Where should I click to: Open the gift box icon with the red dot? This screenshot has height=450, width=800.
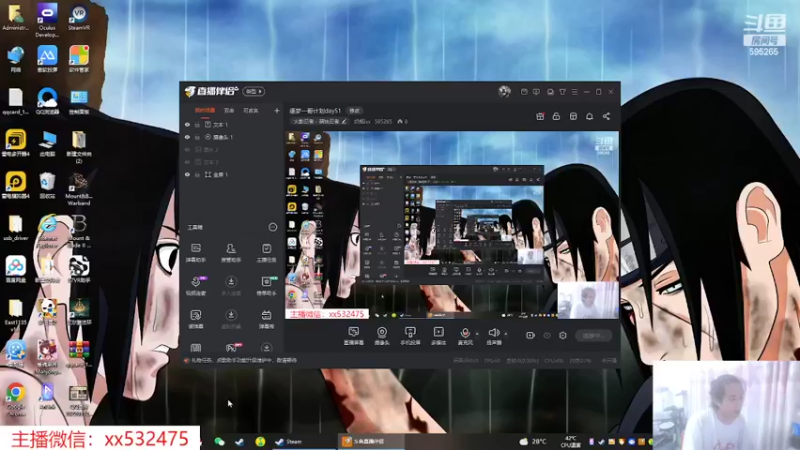(x=540, y=116)
